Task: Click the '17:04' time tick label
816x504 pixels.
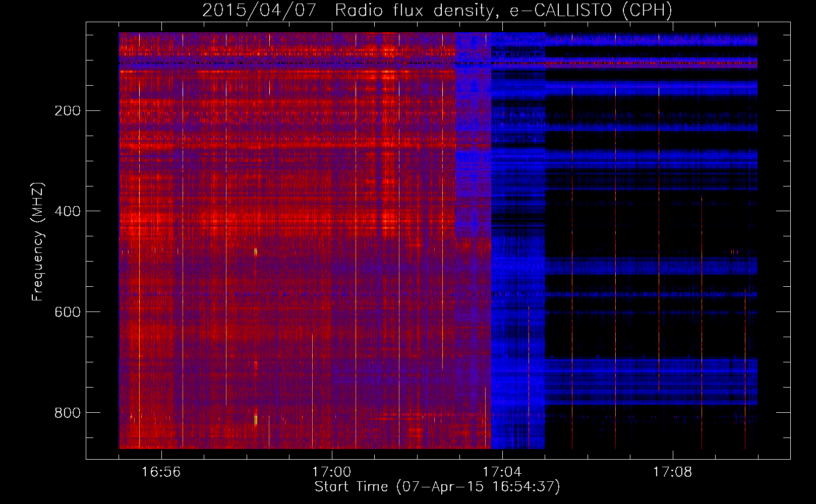Action: [502, 472]
